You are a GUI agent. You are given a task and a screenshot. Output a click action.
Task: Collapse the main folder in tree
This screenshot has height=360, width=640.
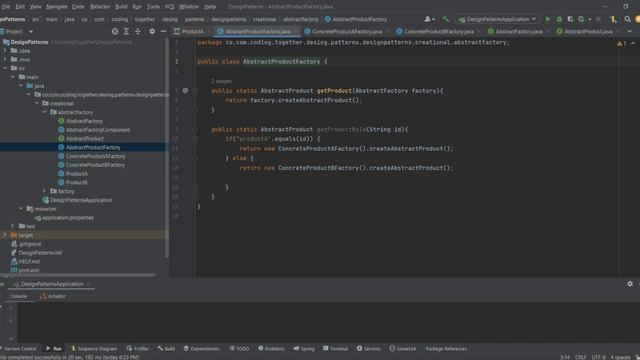click(x=13, y=77)
